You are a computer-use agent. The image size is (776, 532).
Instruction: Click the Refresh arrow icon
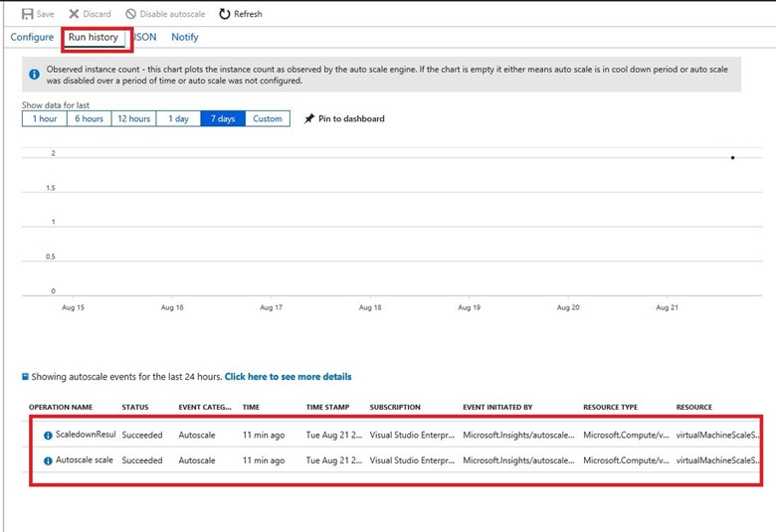tap(224, 14)
